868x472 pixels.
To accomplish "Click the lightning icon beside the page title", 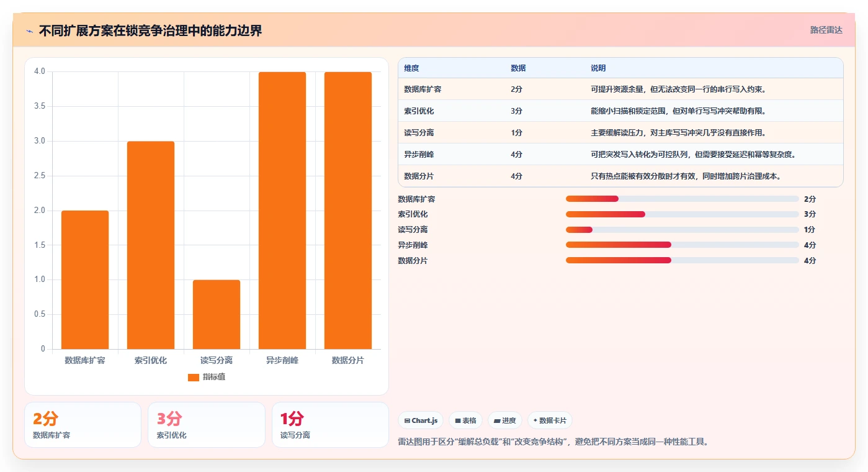I will 29,31.
